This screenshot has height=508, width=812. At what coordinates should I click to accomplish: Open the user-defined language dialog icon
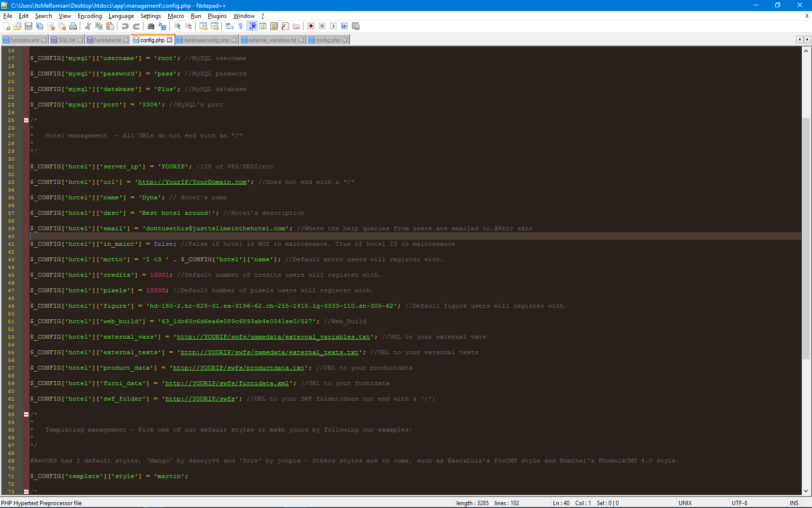coord(263,26)
